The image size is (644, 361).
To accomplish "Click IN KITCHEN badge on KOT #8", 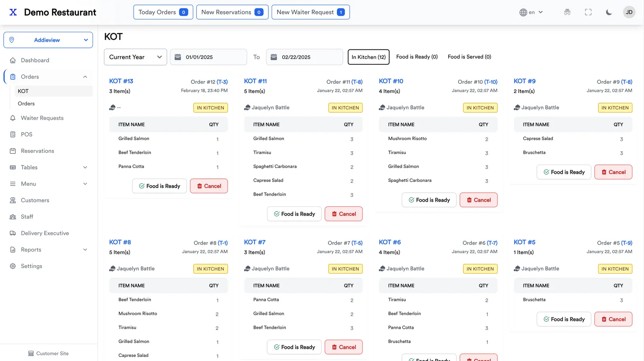I will (x=211, y=269).
